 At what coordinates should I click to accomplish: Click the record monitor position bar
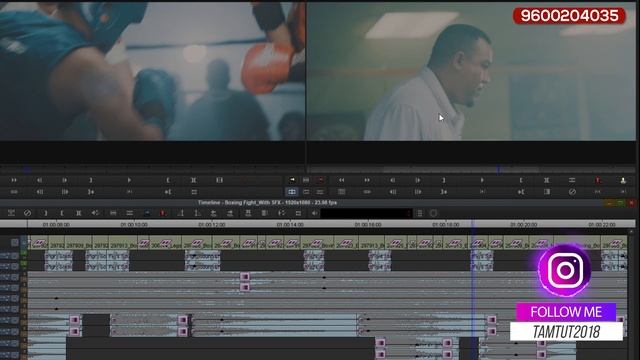pyautogui.click(x=471, y=169)
